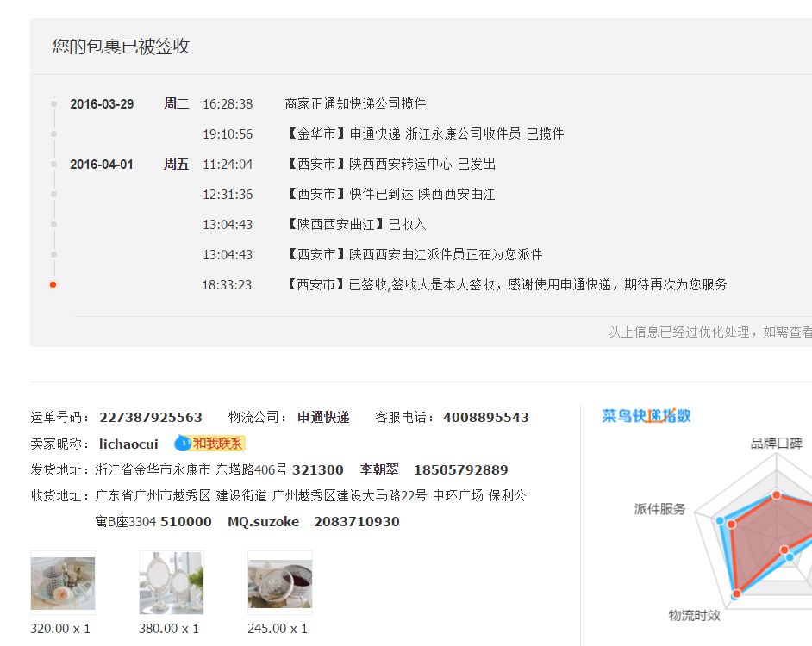This screenshot has height=646, width=812.
Task: Open the third product thumbnail priced 245.00
Action: click(280, 582)
